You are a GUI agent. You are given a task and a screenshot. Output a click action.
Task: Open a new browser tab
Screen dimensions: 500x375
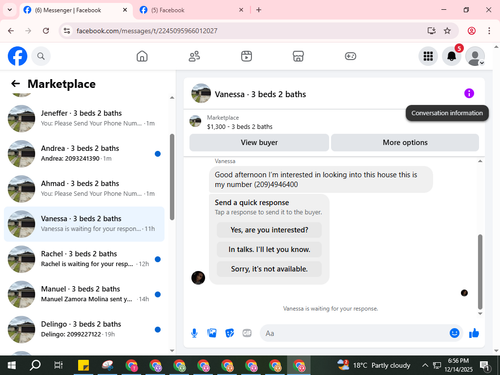(258, 10)
